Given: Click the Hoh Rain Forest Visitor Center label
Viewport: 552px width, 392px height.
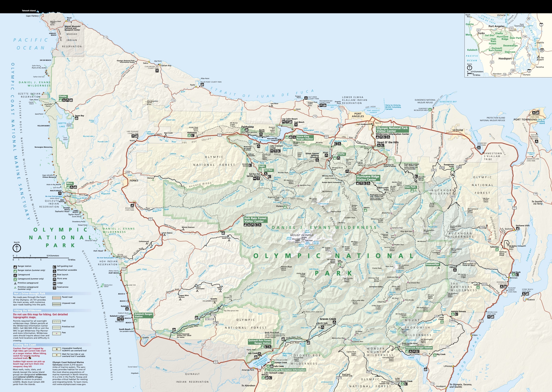Looking at the screenshot, I should (x=255, y=220).
